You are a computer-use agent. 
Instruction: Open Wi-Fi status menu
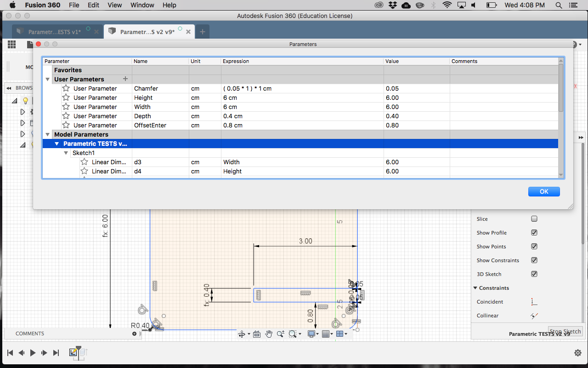click(x=447, y=5)
